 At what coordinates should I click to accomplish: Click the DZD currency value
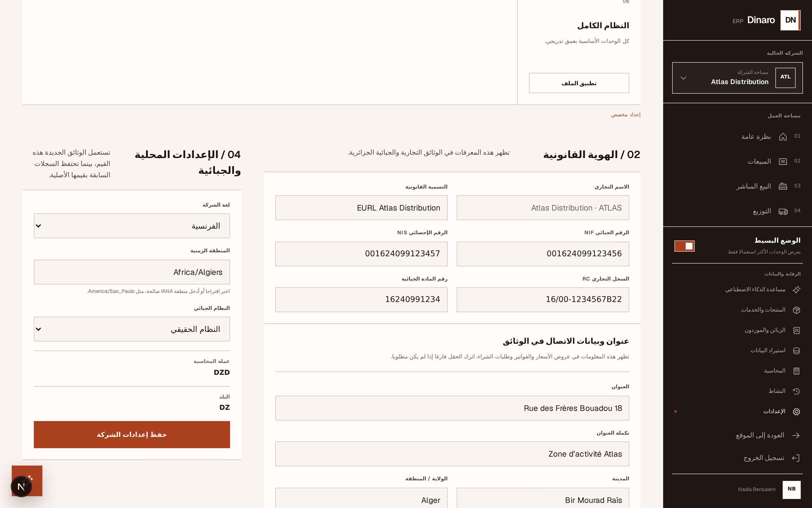point(221,372)
